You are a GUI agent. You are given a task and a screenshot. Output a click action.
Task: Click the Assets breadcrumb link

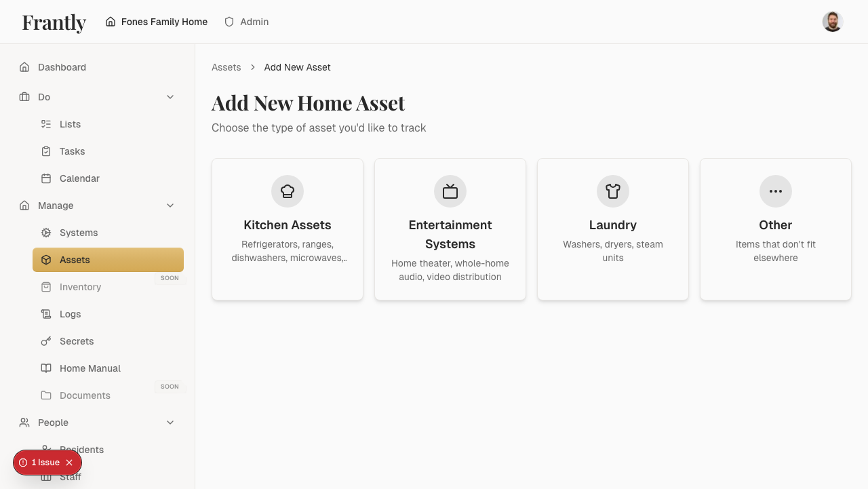226,67
